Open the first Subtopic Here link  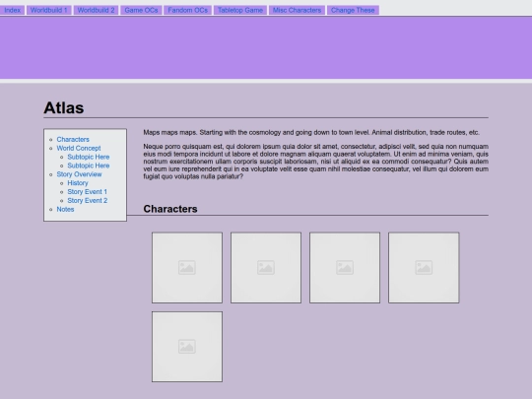click(x=89, y=157)
